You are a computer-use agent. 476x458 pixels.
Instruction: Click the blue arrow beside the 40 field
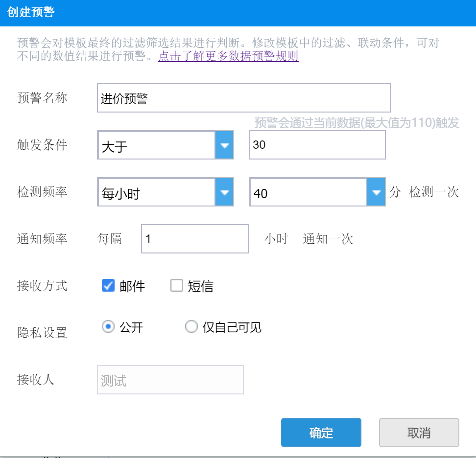tap(376, 193)
